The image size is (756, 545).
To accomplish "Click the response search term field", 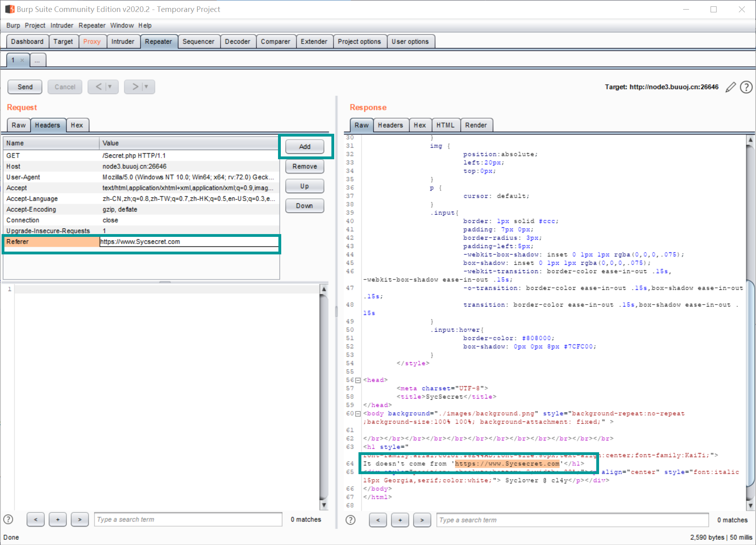I will [572, 520].
